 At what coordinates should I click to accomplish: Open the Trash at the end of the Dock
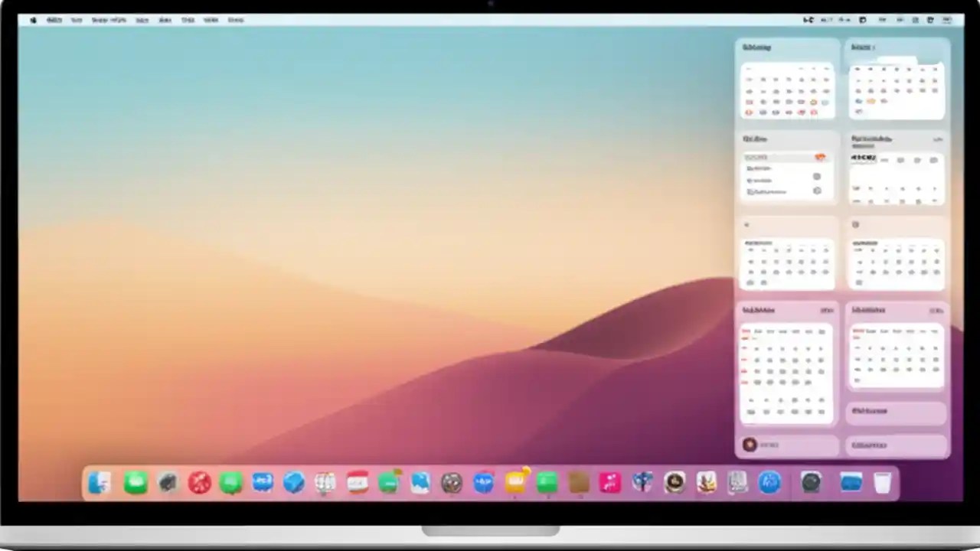(883, 482)
